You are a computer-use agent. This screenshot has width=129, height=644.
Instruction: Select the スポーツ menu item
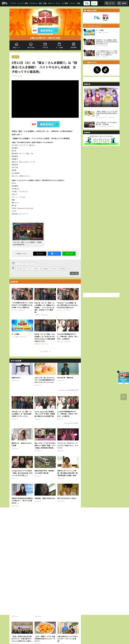tap(51, 3)
